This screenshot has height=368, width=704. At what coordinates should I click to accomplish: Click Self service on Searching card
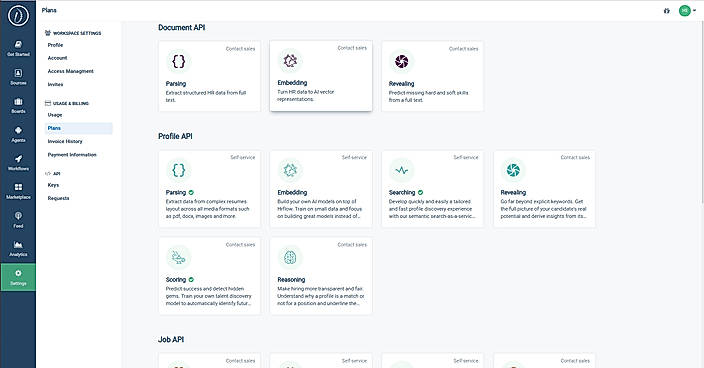pos(466,158)
